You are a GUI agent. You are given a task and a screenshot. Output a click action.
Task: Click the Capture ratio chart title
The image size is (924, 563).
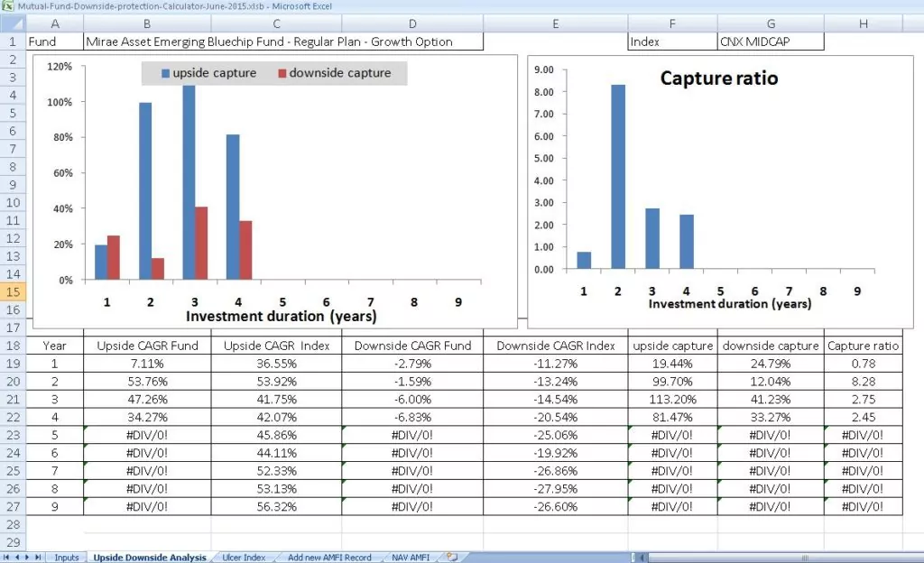[x=719, y=78]
